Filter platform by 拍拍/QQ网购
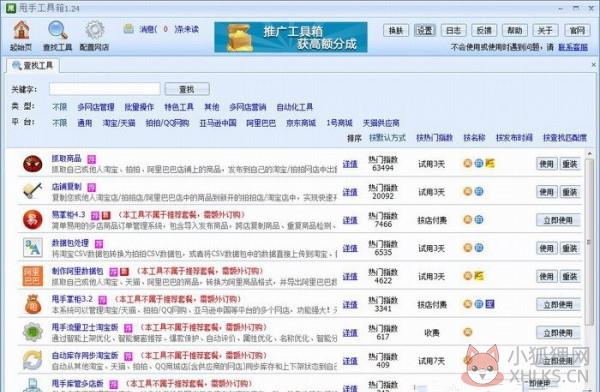600x392 pixels. (167, 123)
